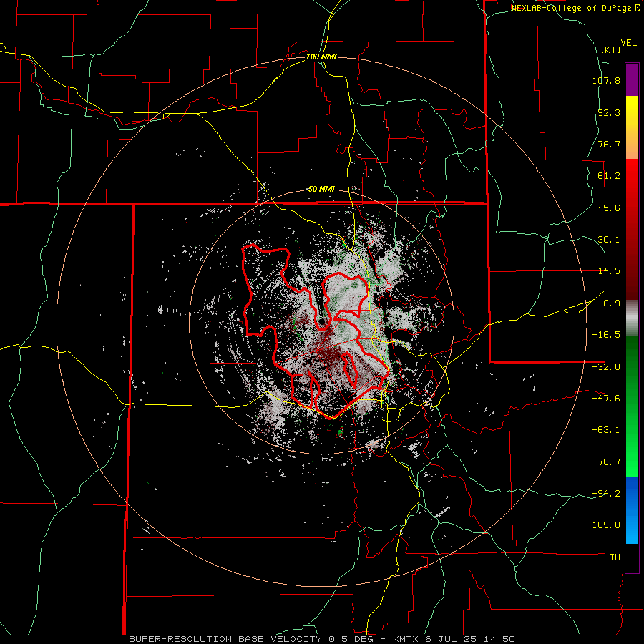Click the -109.8 velocity scale value
644x644 pixels.
tap(603, 525)
